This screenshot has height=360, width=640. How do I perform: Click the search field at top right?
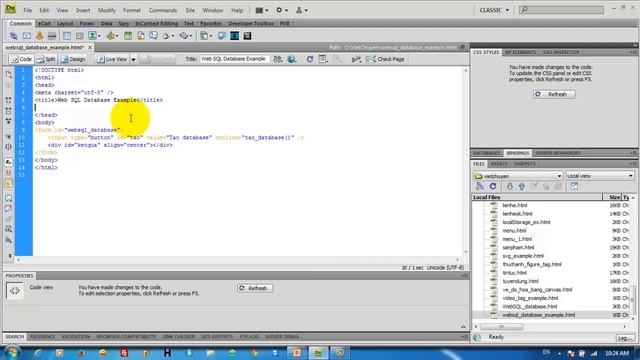coord(561,9)
